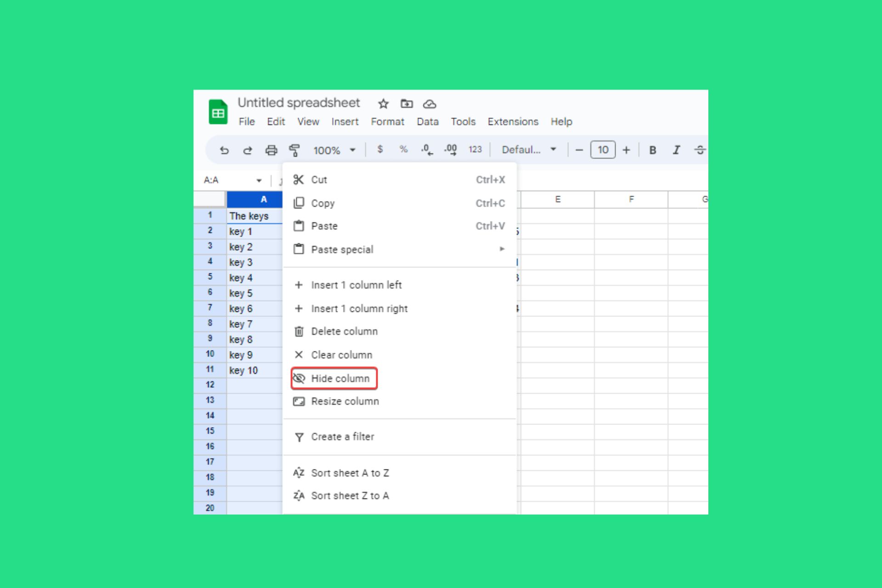Open the Extensions menu
The width and height of the screenshot is (882, 588).
pos(513,122)
